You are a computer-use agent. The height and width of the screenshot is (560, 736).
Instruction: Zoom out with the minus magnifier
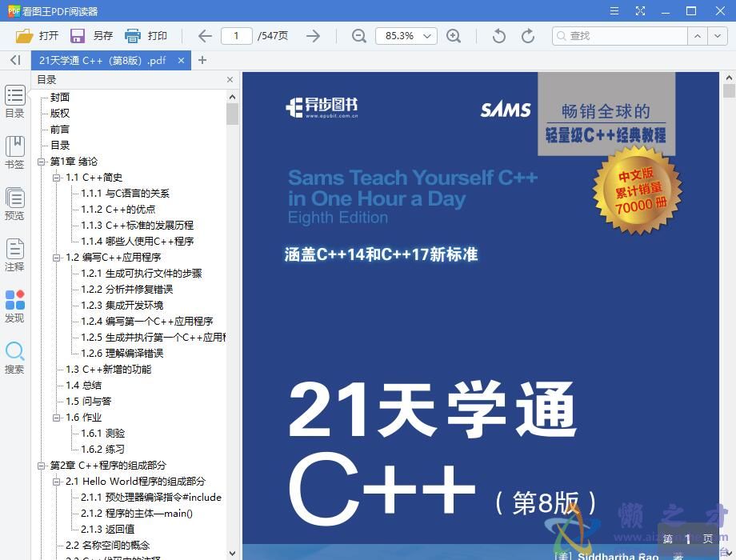(x=359, y=36)
